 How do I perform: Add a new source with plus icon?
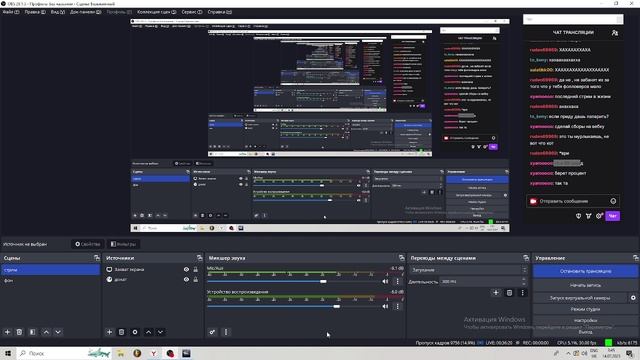[x=109, y=332]
